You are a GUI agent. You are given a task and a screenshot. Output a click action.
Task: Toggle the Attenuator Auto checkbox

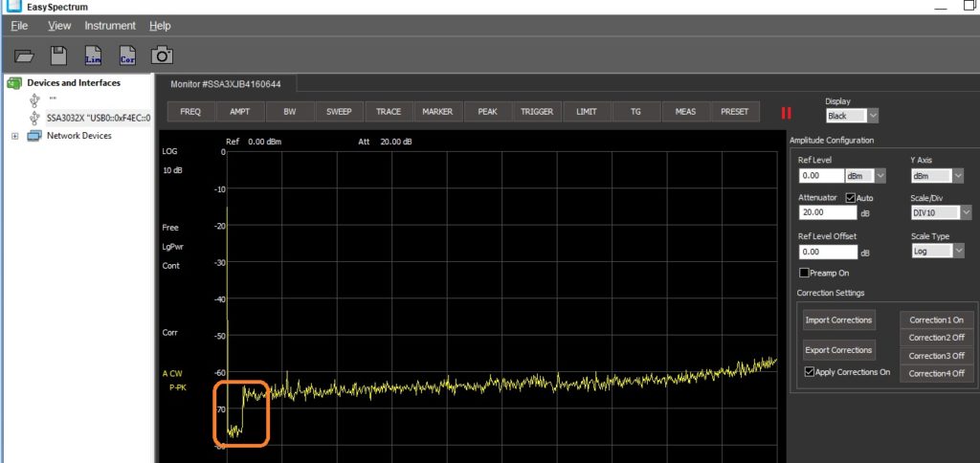pyautogui.click(x=851, y=197)
